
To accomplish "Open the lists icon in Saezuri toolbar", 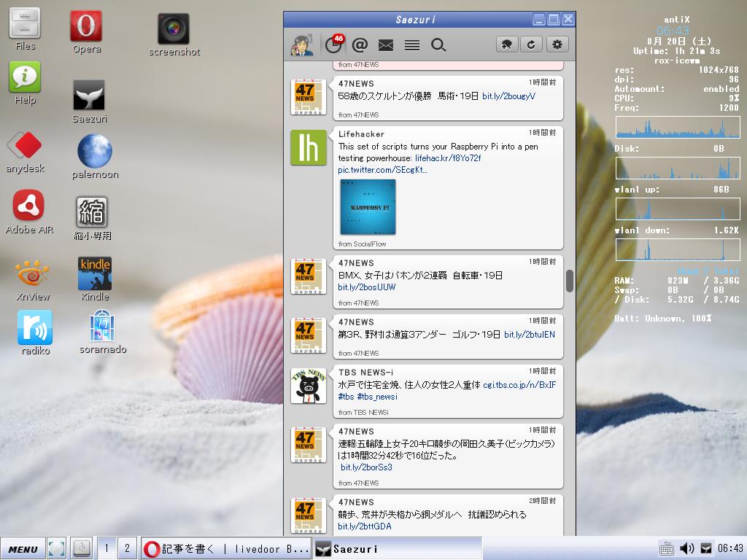I will coord(412,45).
